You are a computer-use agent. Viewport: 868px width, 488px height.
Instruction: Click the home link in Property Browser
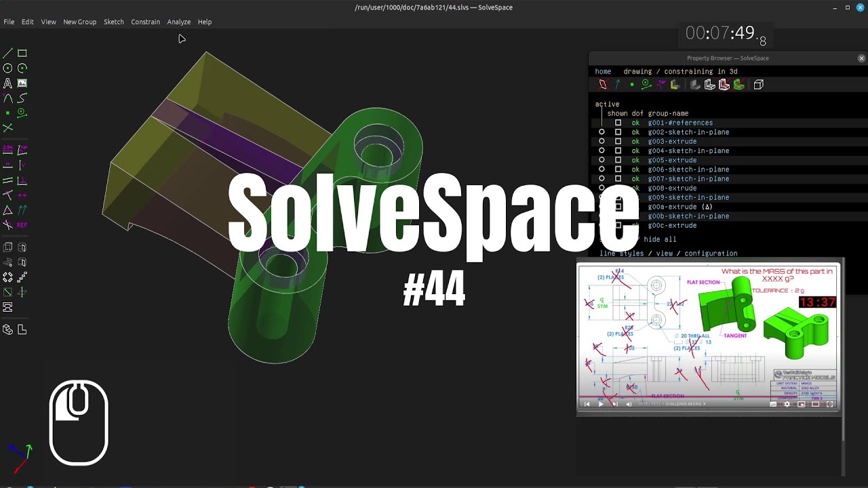pos(603,71)
